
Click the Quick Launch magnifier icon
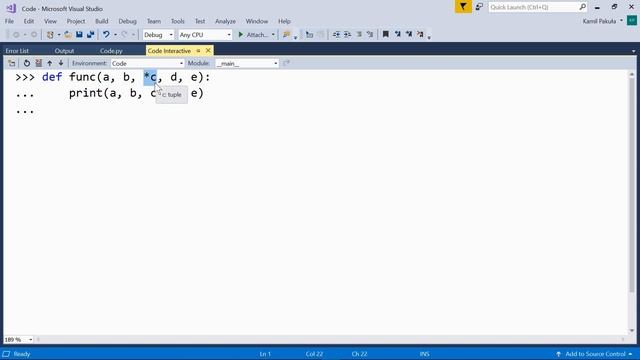pyautogui.click(x=582, y=7)
